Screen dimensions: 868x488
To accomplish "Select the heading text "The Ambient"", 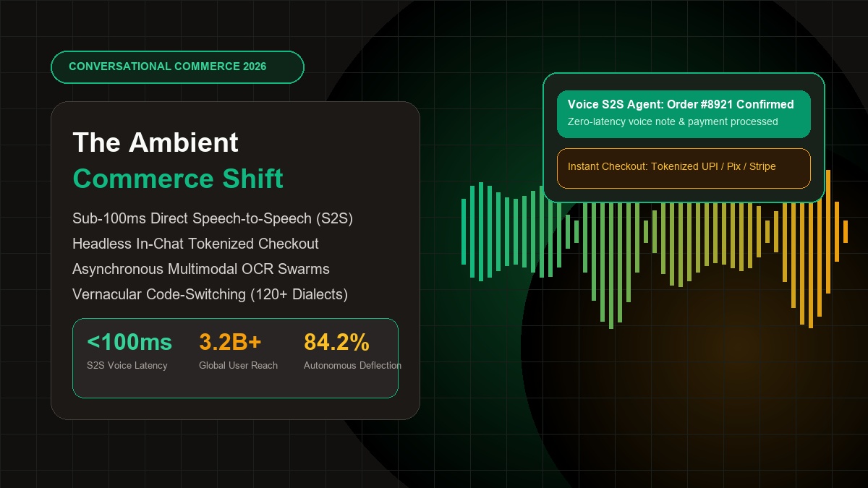I will click(156, 142).
